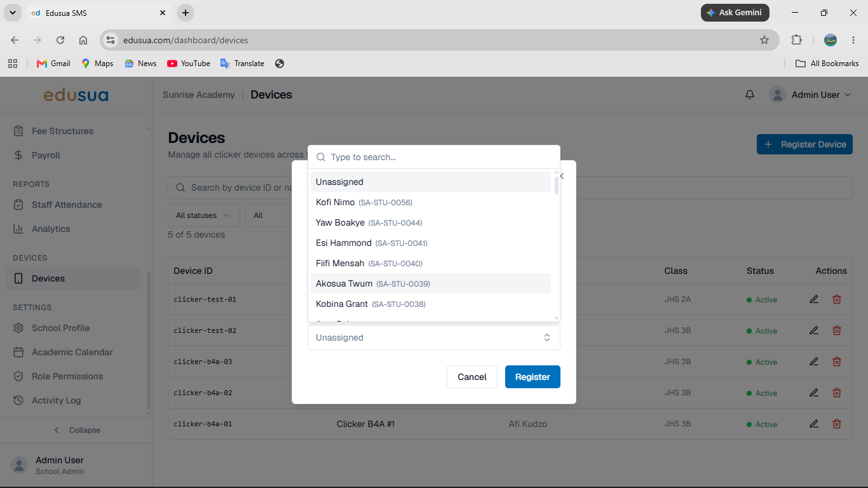Open Fee Structures in sidebar
The image size is (868, 488).
coord(73,131)
